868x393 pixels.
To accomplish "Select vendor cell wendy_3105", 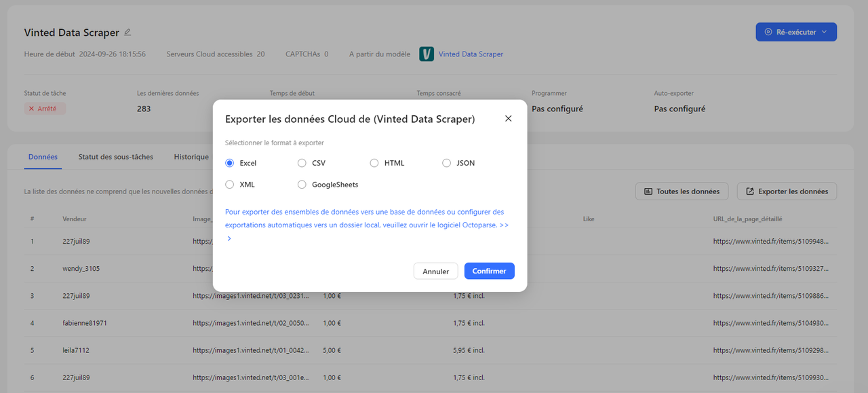I will (81, 269).
